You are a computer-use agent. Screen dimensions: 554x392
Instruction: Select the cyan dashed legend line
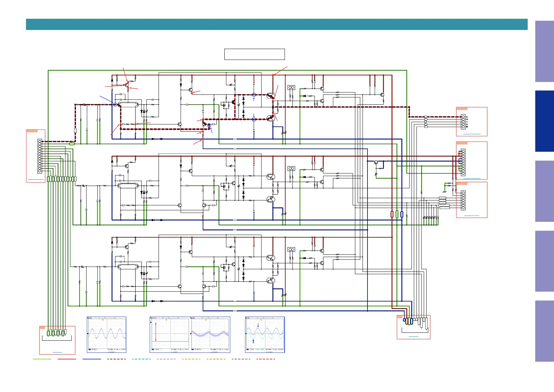tap(141, 359)
